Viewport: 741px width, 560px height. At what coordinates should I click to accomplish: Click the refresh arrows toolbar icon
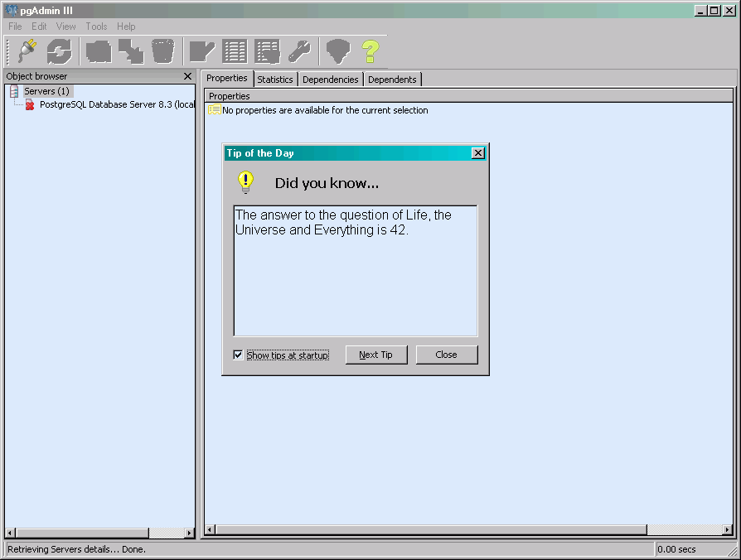point(59,51)
